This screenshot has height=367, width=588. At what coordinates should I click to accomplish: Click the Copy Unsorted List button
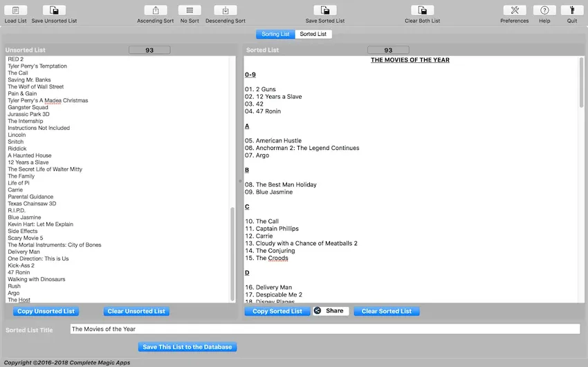46,311
